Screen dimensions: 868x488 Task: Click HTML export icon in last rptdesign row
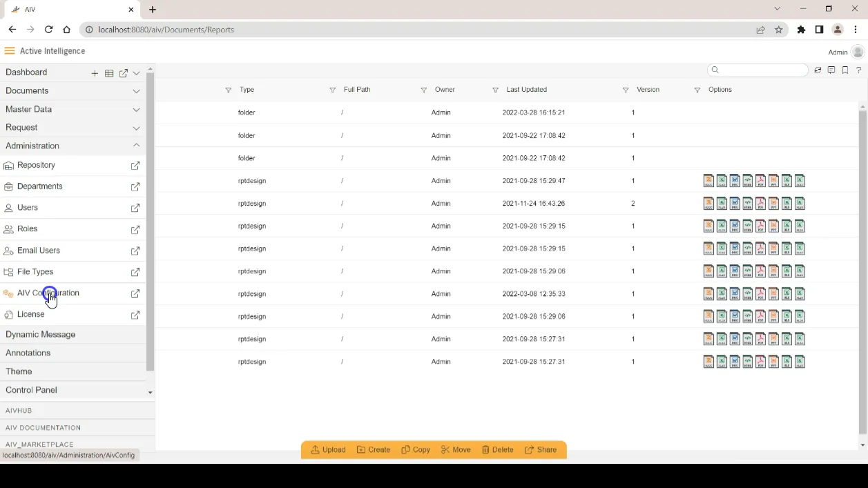pos(748,362)
